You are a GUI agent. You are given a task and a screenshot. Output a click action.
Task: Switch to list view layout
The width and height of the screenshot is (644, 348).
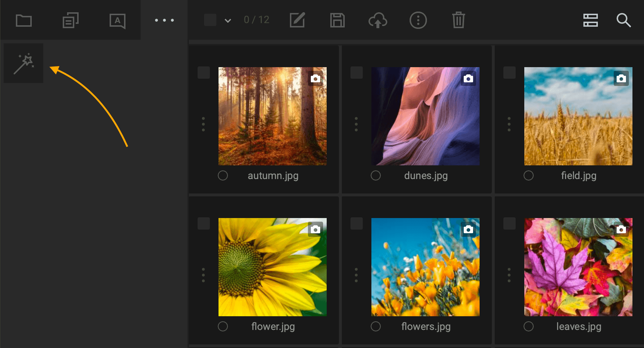(590, 20)
